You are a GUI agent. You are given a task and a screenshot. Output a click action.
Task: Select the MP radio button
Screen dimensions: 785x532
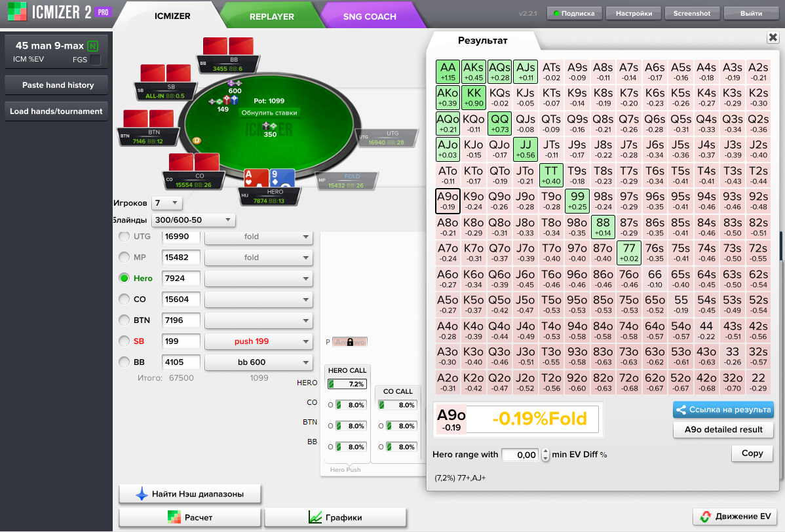(x=124, y=257)
